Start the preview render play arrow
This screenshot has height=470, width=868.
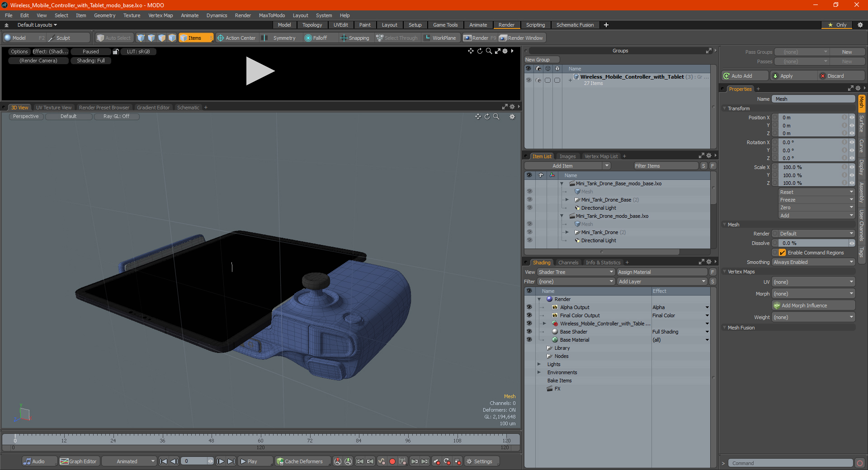point(259,71)
